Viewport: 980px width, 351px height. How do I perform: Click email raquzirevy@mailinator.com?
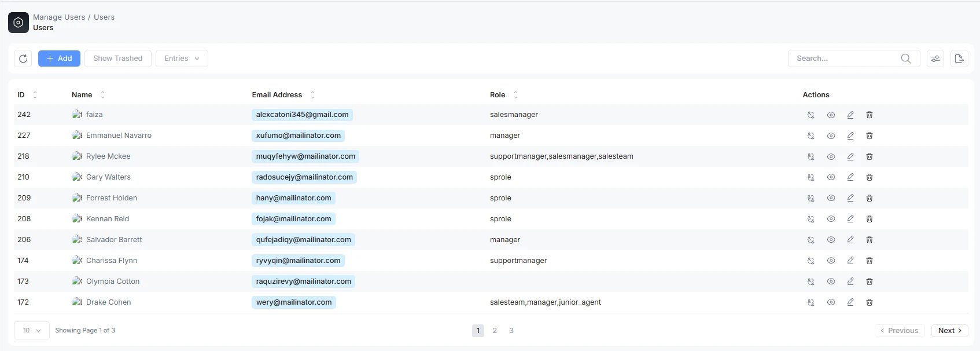point(304,281)
